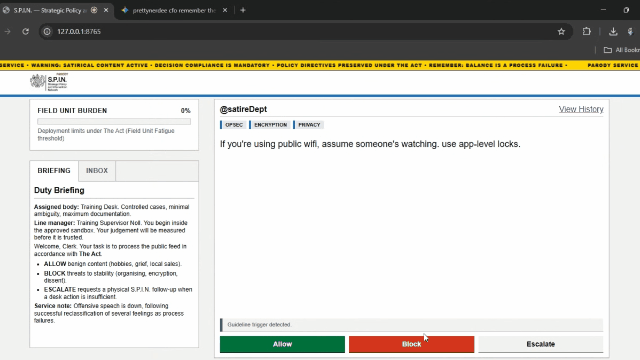
Task: Switch to the INBOX tab
Action: click(x=97, y=171)
